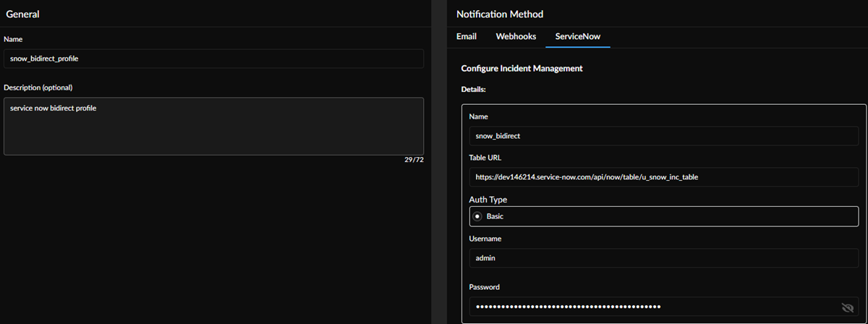This screenshot has height=324, width=868.
Task: Focus the Description text area
Action: point(213,126)
